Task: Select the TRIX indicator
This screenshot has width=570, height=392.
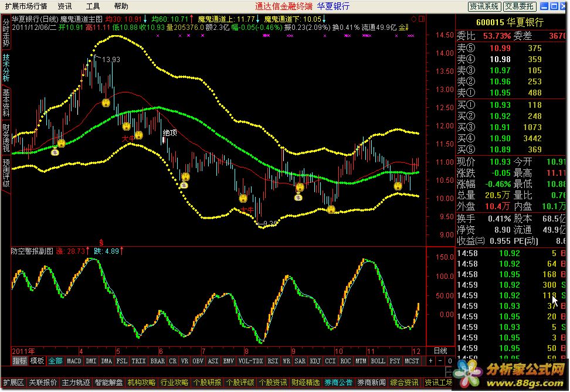Action: coord(138,361)
